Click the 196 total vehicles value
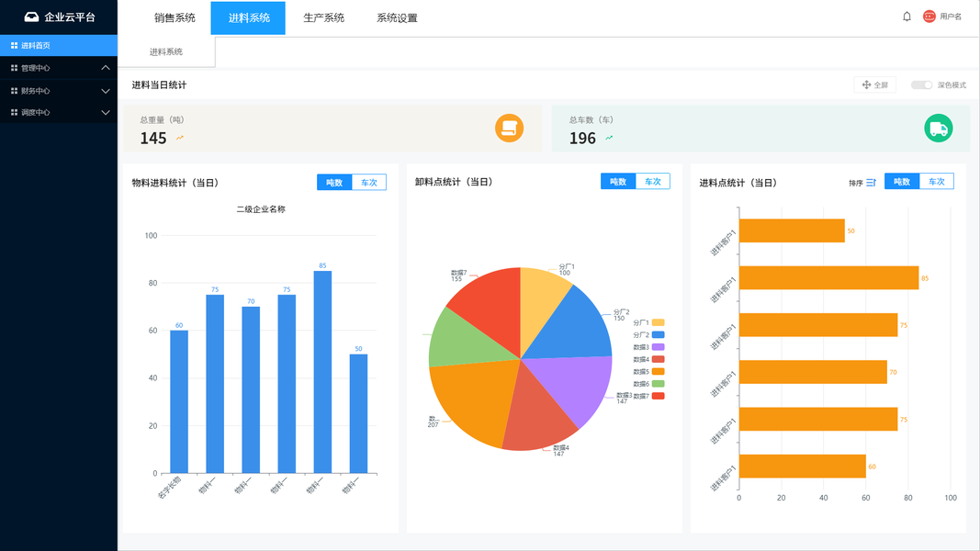This screenshot has width=980, height=551. click(582, 138)
